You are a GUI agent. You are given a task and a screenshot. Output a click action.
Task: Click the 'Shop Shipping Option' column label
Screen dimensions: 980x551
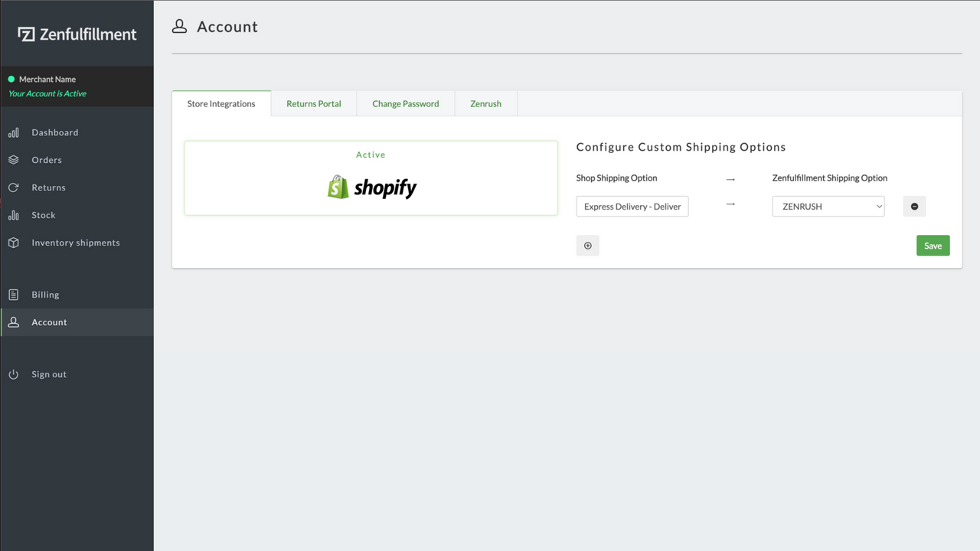pos(616,178)
